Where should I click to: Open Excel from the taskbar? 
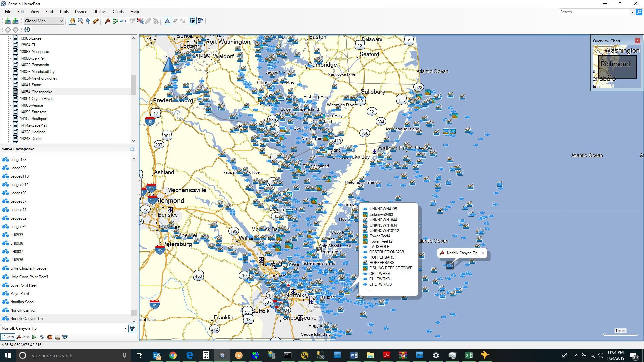469,355
